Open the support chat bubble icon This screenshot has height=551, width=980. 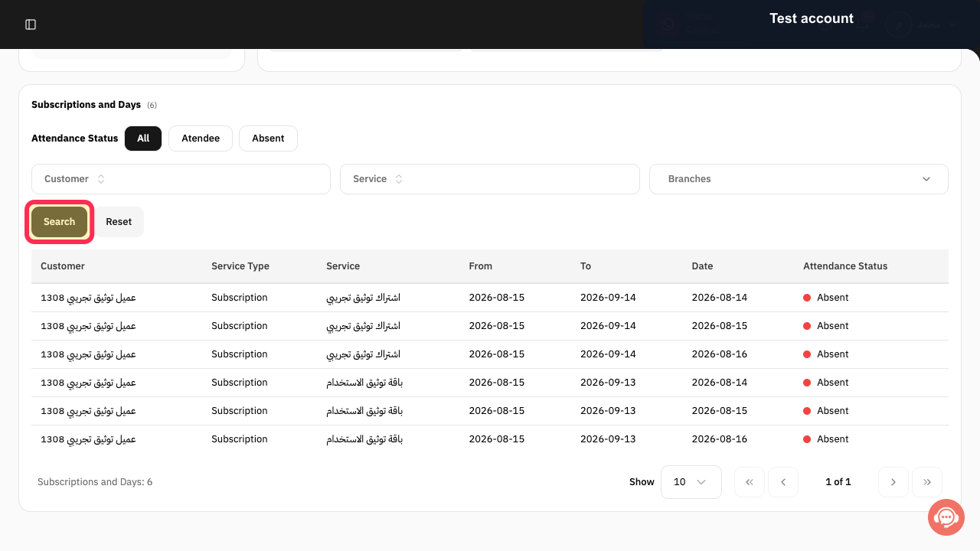[x=946, y=518]
